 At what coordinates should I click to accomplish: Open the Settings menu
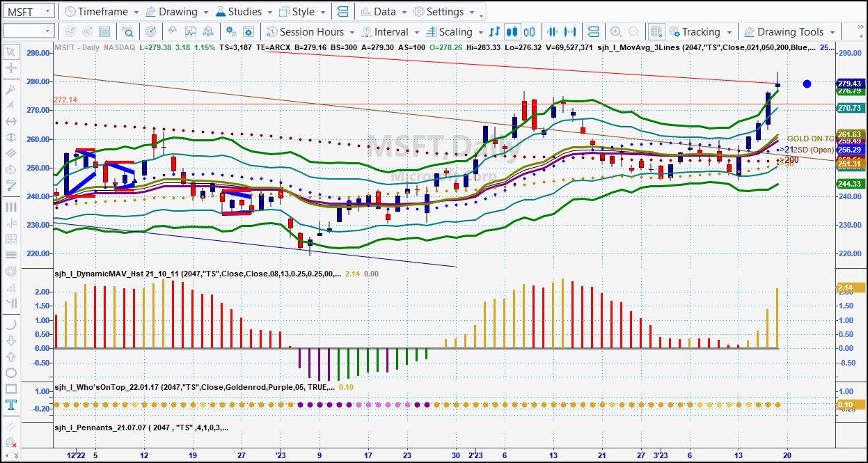tap(444, 12)
